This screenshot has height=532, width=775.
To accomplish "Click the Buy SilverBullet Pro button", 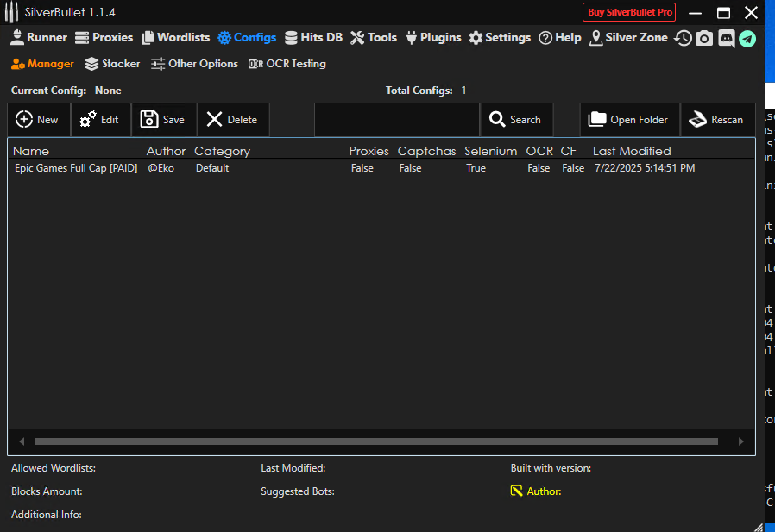I will [629, 12].
